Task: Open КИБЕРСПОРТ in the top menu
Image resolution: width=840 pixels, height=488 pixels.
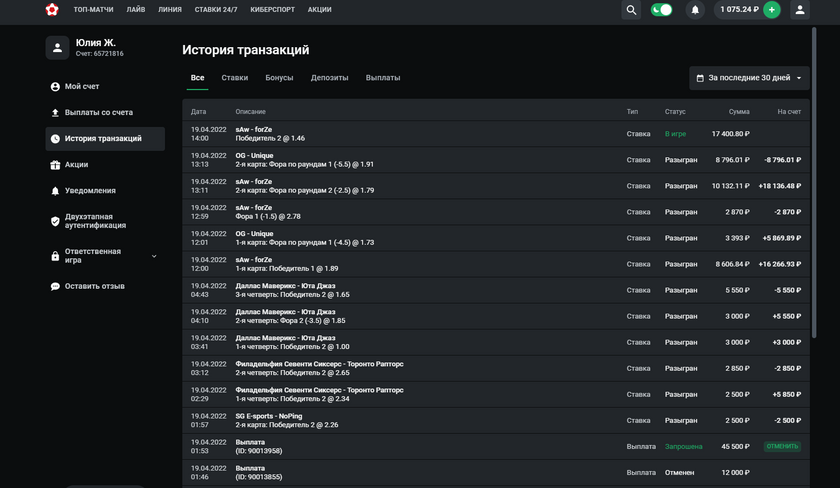Action: point(272,10)
